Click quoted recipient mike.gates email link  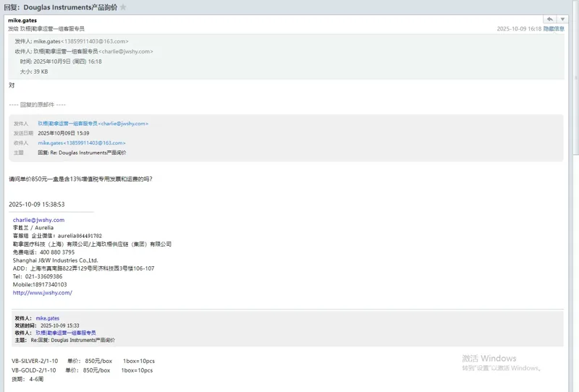pos(82,143)
